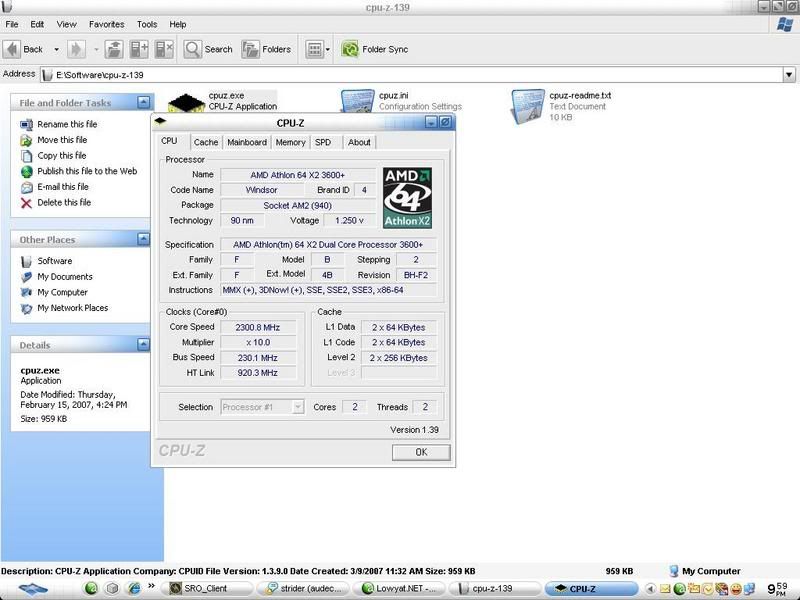Expand the address bar dropdown

coord(790,74)
